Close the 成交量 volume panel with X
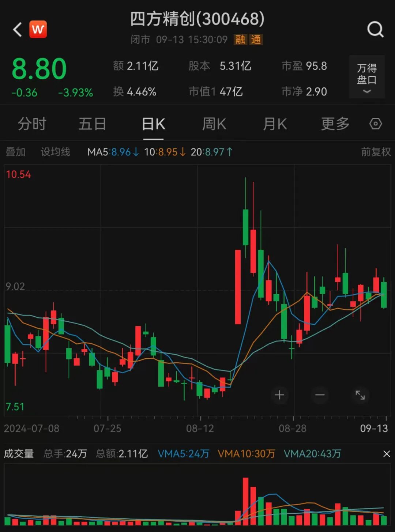The width and height of the screenshot is (395, 532). coord(386,453)
